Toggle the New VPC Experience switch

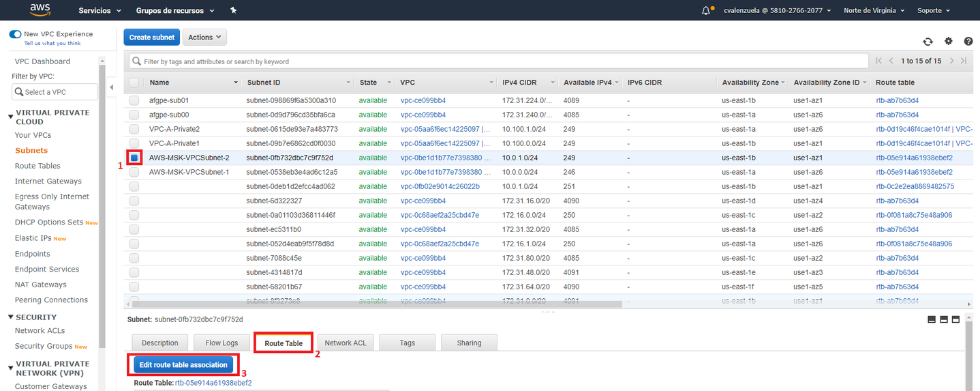tap(15, 34)
